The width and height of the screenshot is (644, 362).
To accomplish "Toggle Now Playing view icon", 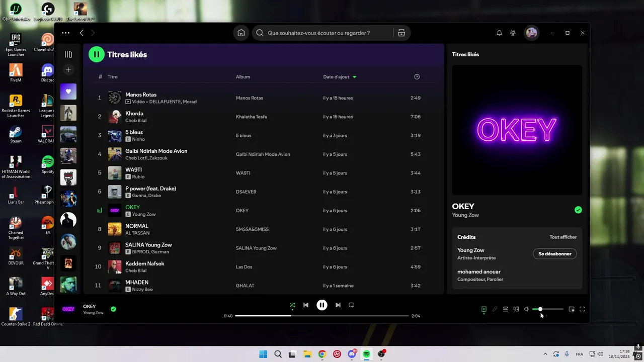I will tap(484, 309).
